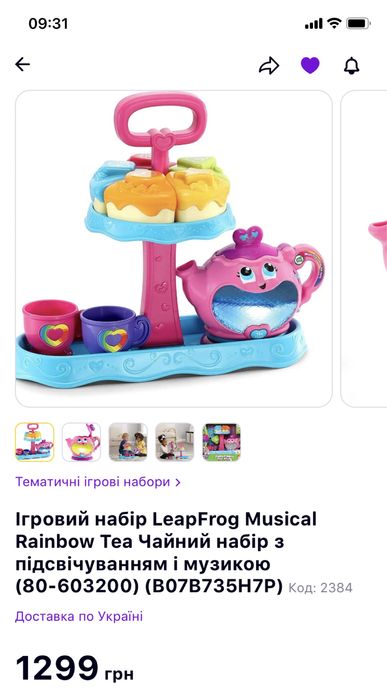Open Тематичні ігрові набори category link

[93, 482]
